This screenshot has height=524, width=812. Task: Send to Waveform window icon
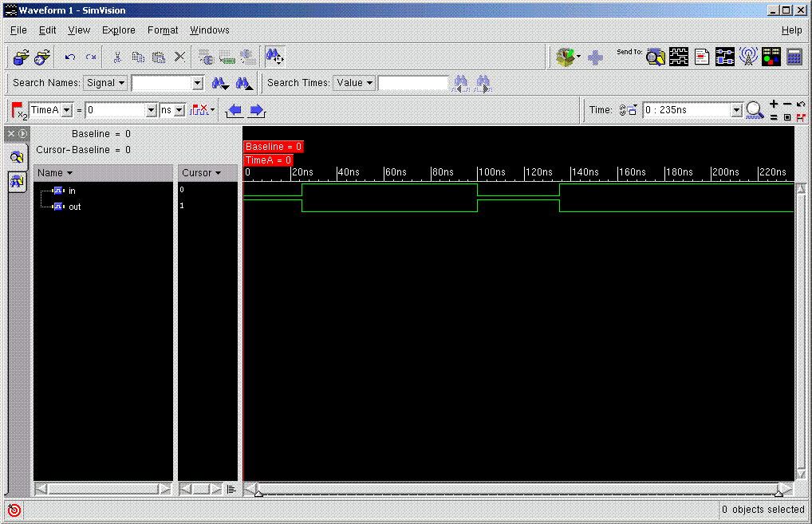tap(678, 57)
